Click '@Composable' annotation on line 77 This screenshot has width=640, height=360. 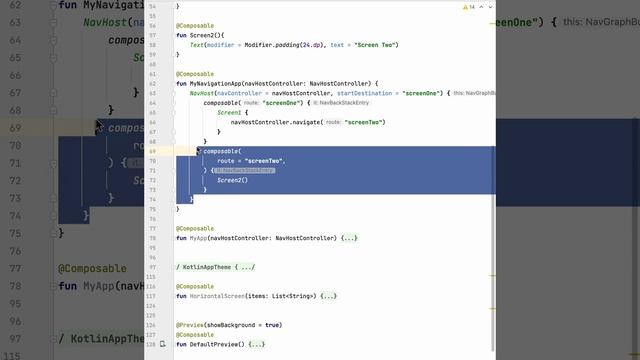(x=195, y=229)
